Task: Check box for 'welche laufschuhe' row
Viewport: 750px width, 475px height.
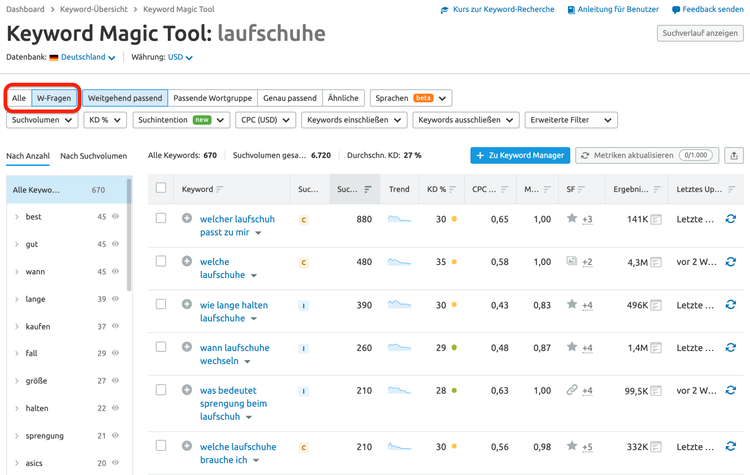Action: click(x=161, y=261)
